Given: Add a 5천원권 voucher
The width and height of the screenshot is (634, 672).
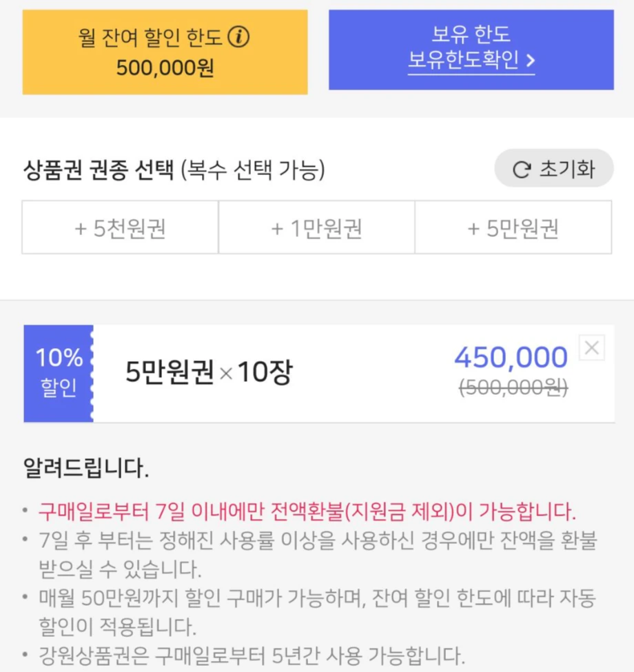Looking at the screenshot, I should [121, 227].
